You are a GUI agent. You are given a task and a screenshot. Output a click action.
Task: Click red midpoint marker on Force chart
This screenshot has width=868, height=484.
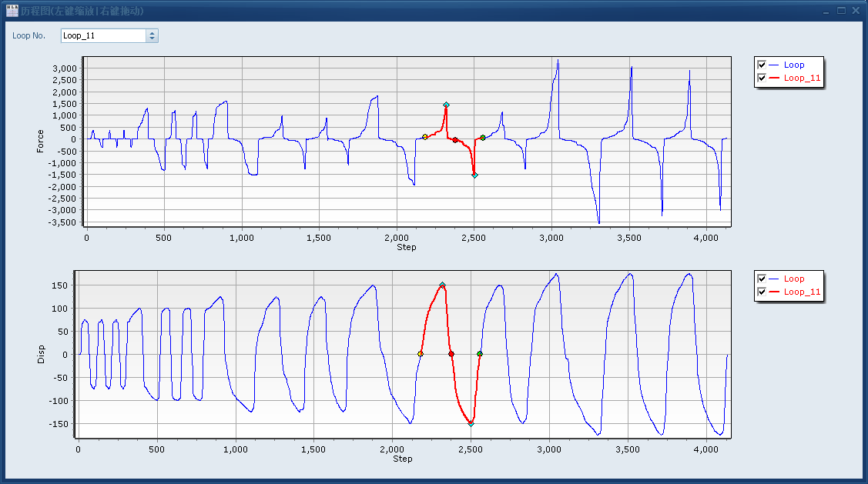tap(455, 140)
